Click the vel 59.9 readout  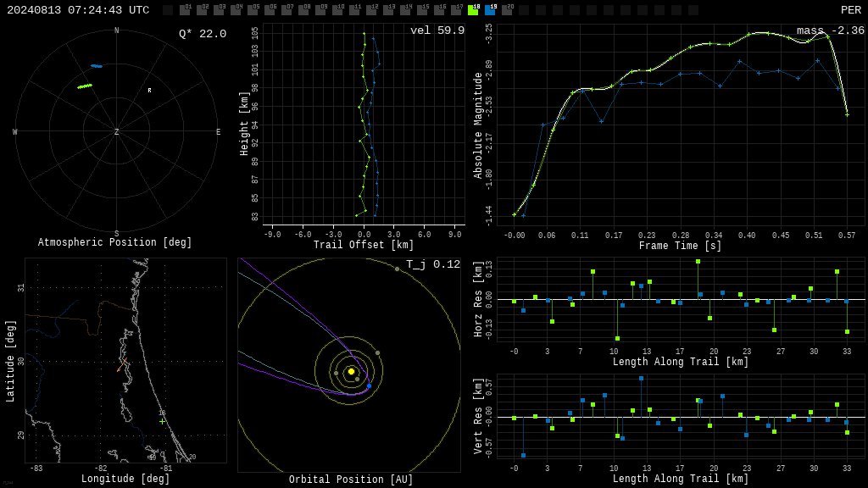pos(437,30)
